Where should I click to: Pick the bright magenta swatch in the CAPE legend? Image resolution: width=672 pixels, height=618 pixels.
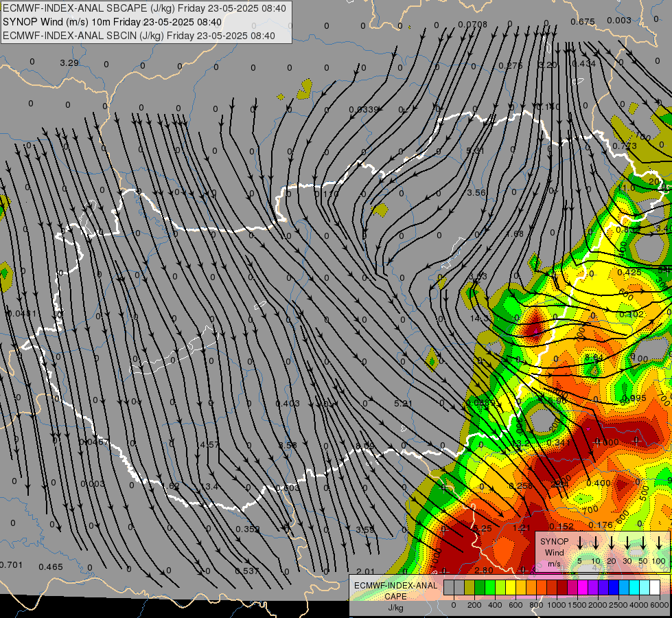[583, 587]
